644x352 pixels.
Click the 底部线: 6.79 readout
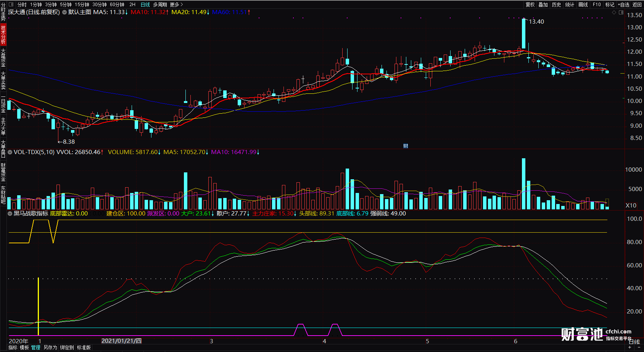[x=353, y=214]
